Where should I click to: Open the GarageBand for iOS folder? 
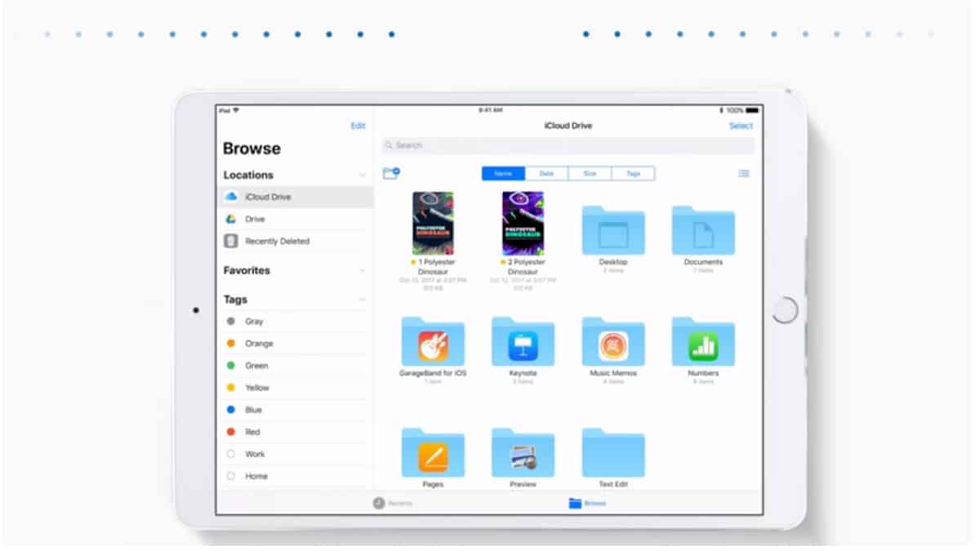(x=433, y=341)
